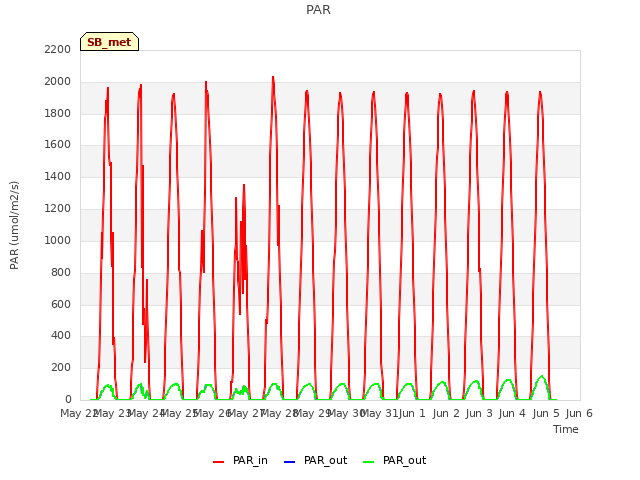Click the Jun 4 x-axis label
Viewport: 640px width, 480px height.
point(512,413)
